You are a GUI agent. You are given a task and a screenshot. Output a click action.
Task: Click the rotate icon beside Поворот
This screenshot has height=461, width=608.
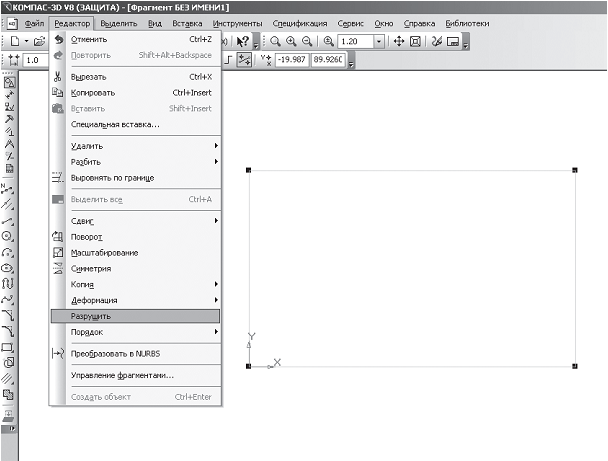click(58, 237)
